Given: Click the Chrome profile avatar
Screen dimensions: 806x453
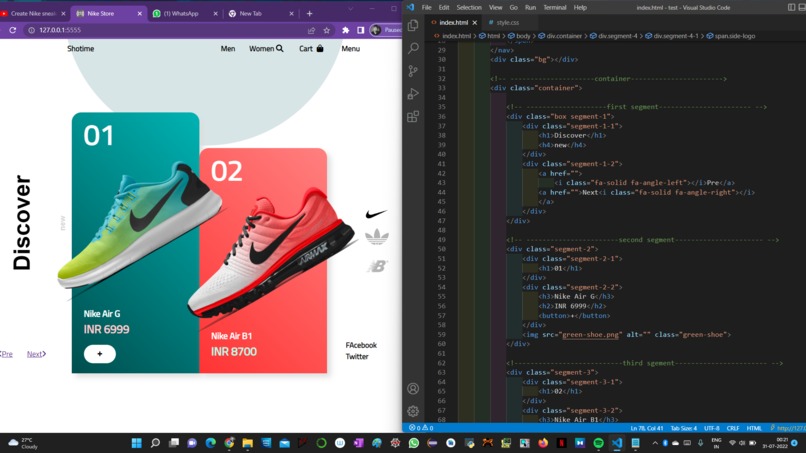Looking at the screenshot, I should [376, 30].
